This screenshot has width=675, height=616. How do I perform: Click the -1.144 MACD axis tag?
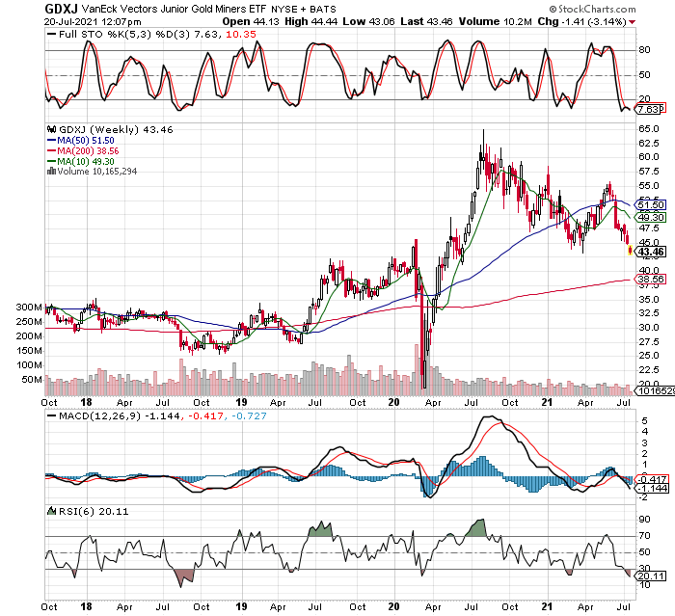pos(651,488)
